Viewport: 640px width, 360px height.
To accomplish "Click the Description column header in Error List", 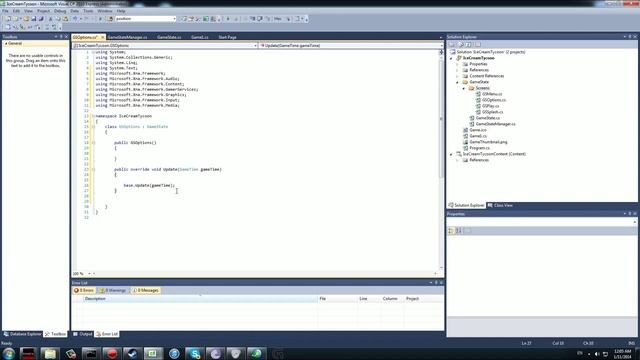I will [200, 299].
